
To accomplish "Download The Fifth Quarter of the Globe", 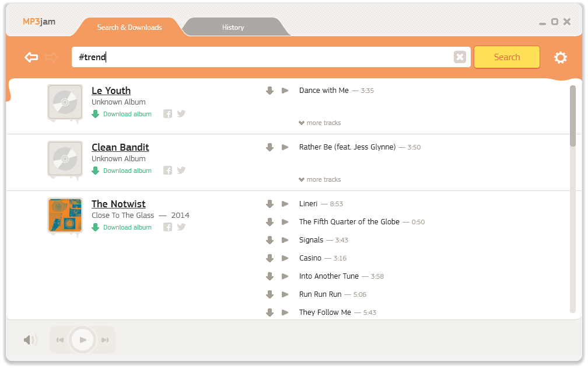I will [x=269, y=222].
